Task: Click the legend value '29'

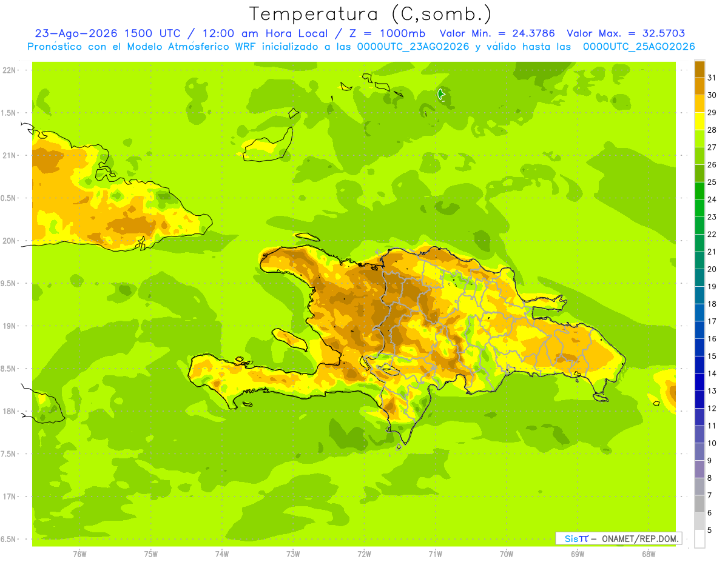Action: [712, 113]
